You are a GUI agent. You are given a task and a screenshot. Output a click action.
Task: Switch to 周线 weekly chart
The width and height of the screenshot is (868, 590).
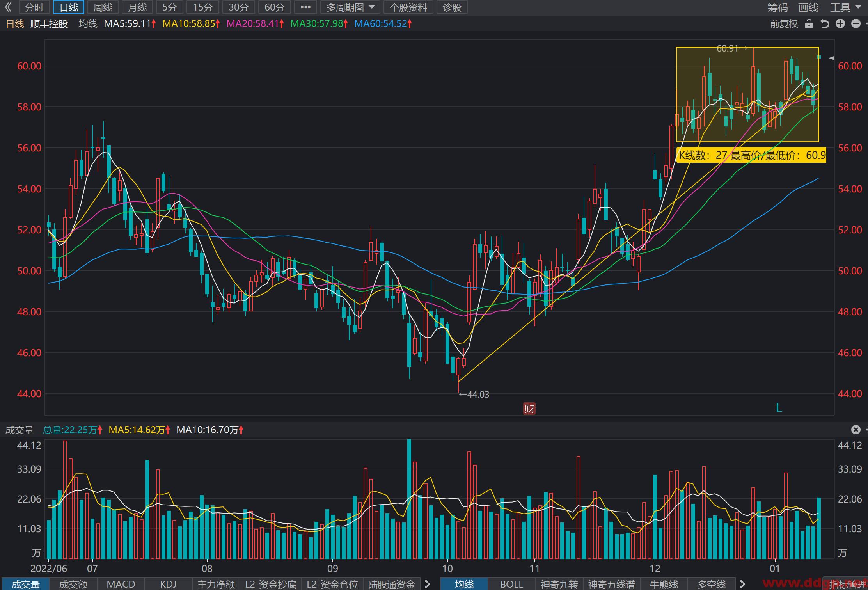[x=103, y=7]
